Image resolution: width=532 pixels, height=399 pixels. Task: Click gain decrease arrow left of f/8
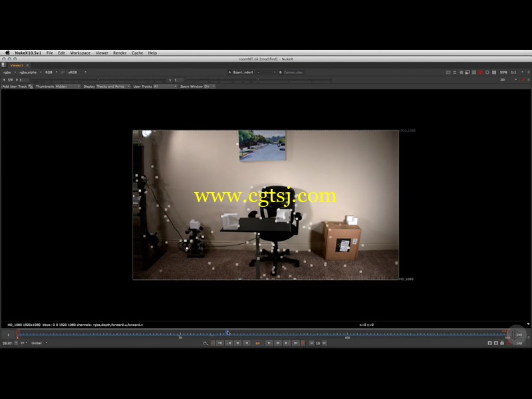pyautogui.click(x=4, y=80)
